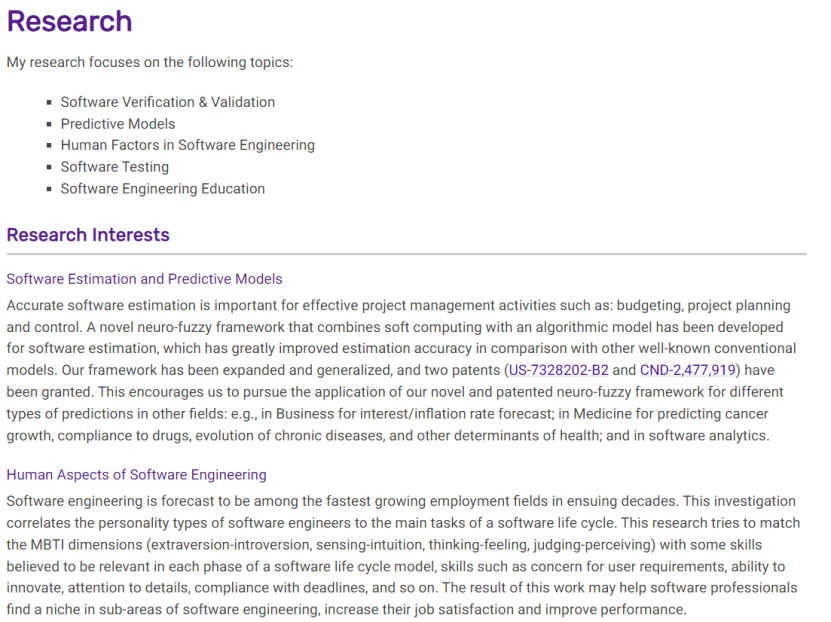Open the CND-2,477,919 patent link
The width and height of the screenshot is (831, 622).
click(x=688, y=370)
